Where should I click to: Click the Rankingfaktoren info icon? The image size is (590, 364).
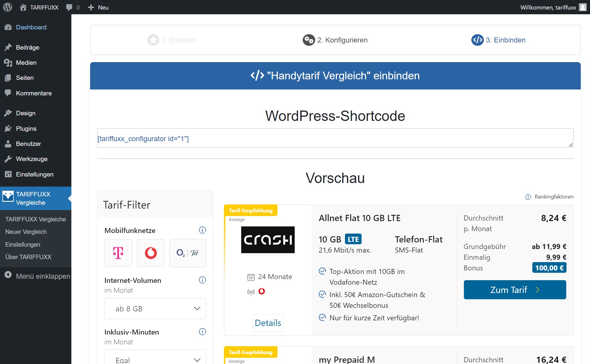click(x=528, y=197)
